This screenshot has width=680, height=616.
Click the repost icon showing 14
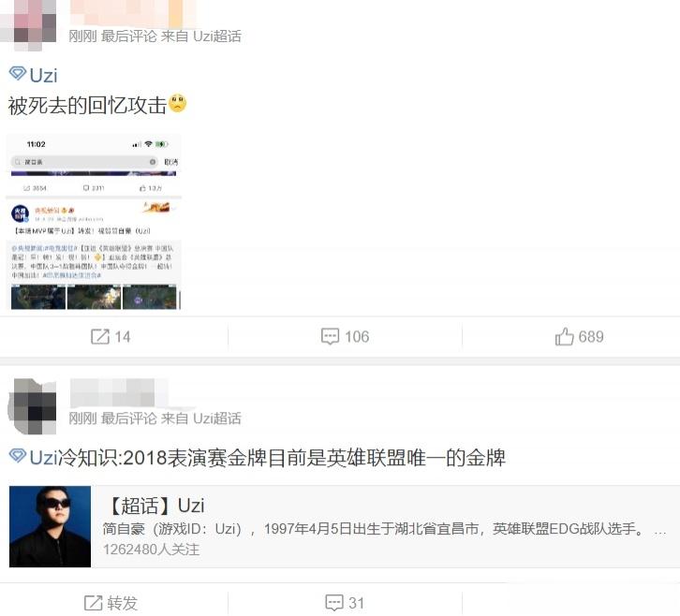coord(99,336)
